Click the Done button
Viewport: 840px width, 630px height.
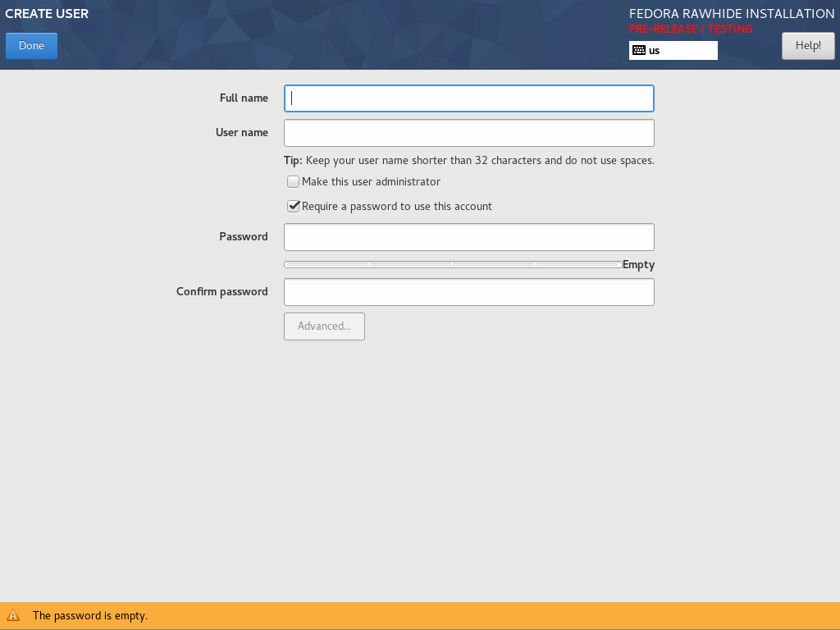[32, 46]
